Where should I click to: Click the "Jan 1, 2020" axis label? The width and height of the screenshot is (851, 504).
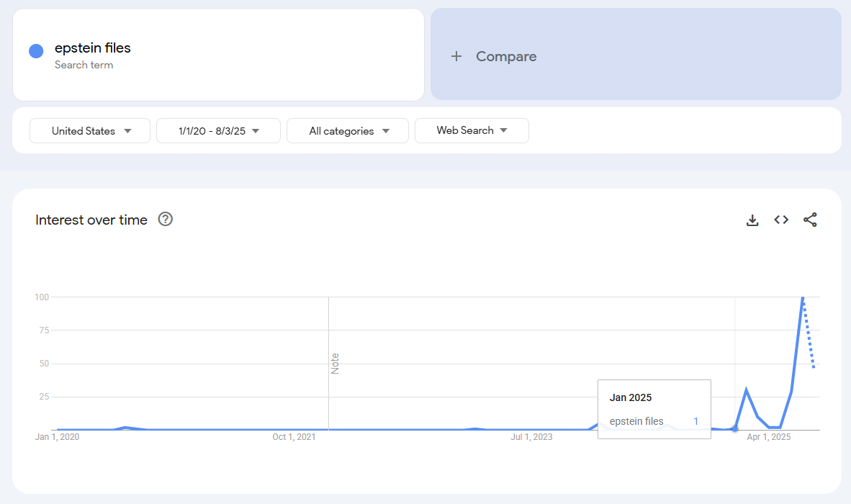(x=57, y=437)
